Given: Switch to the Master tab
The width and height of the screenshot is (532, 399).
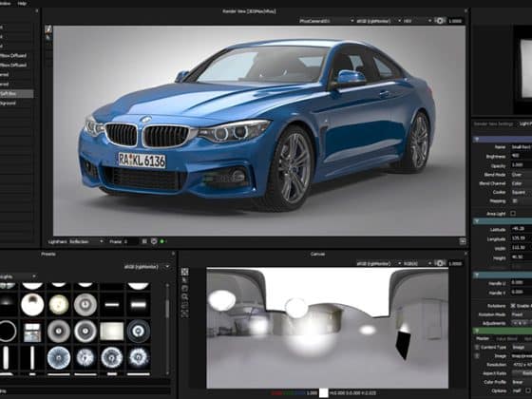Looking at the screenshot, I should 483,338.
